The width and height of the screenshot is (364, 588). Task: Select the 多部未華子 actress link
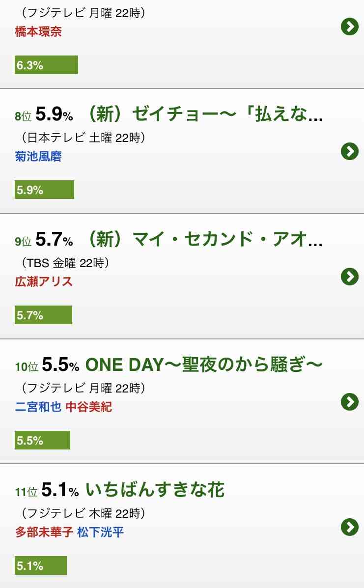(44, 532)
